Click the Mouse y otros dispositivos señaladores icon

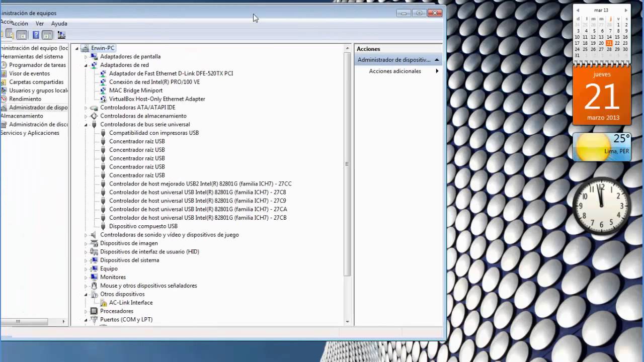click(x=94, y=286)
